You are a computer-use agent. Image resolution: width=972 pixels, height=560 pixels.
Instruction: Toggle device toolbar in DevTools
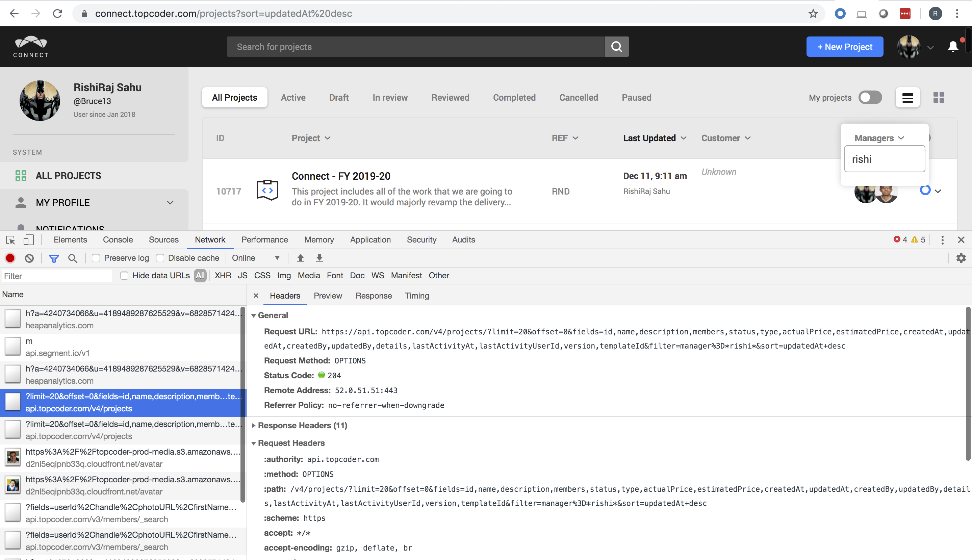tap(28, 240)
